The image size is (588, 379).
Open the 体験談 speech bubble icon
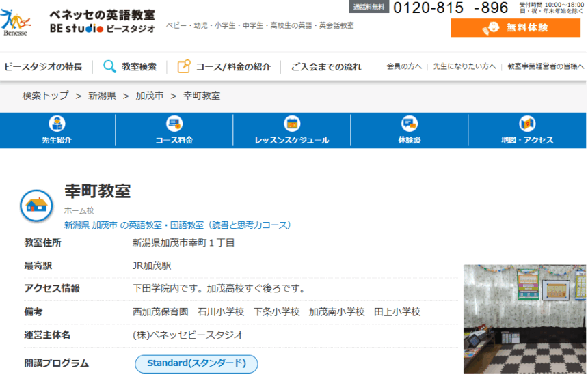410,124
